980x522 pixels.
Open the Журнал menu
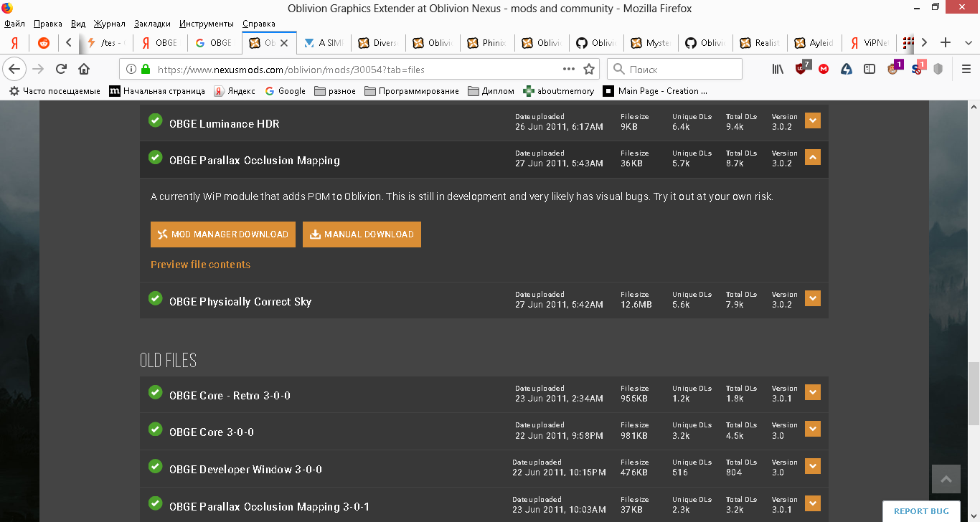tap(110, 24)
